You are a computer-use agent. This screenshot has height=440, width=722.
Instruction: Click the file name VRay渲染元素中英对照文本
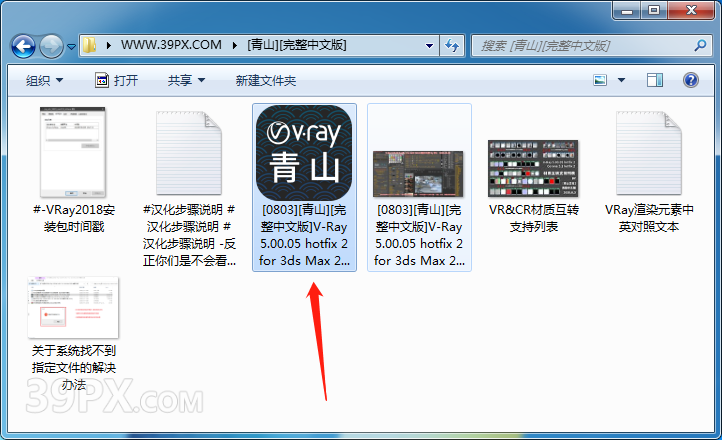pos(649,218)
